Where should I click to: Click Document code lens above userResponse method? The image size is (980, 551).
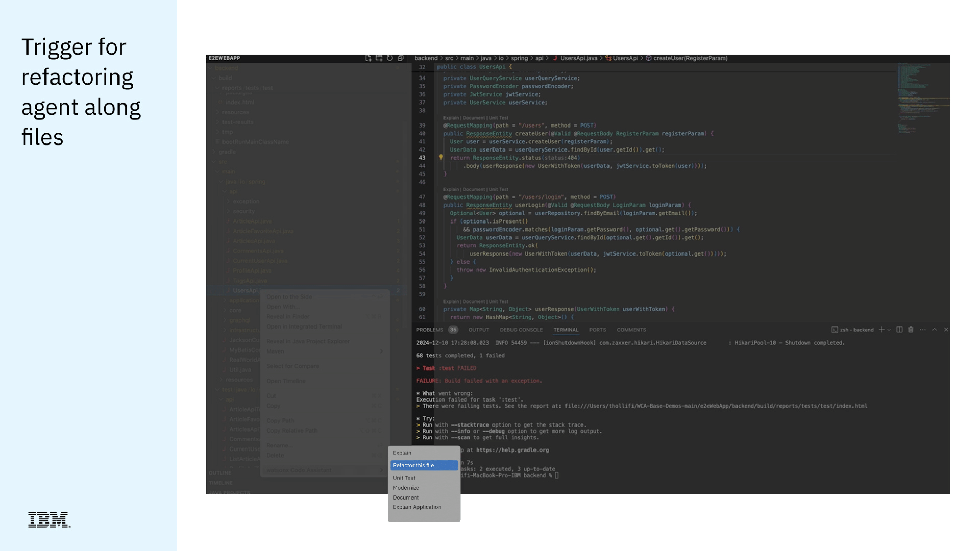click(x=474, y=301)
